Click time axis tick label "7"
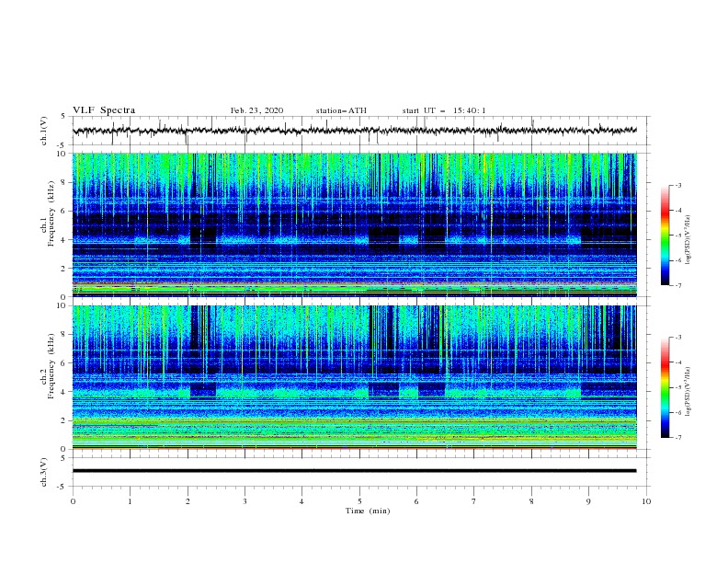The width and height of the screenshot is (728, 563). point(474,501)
